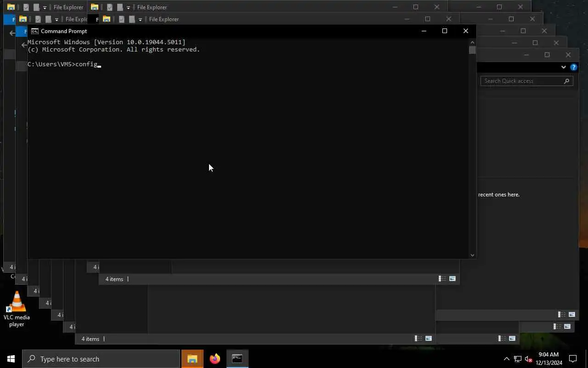Minimize the File Explorer window with the search box
588x368 pixels.
[526, 55]
